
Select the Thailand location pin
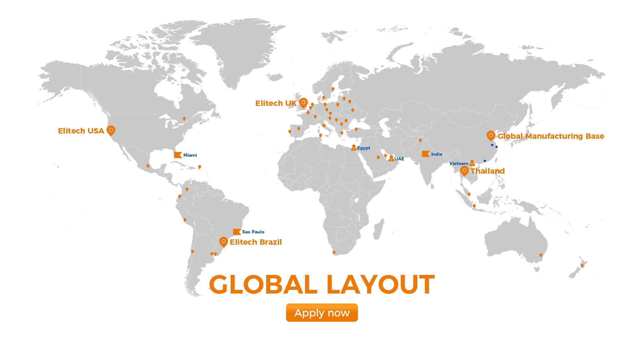(x=464, y=171)
